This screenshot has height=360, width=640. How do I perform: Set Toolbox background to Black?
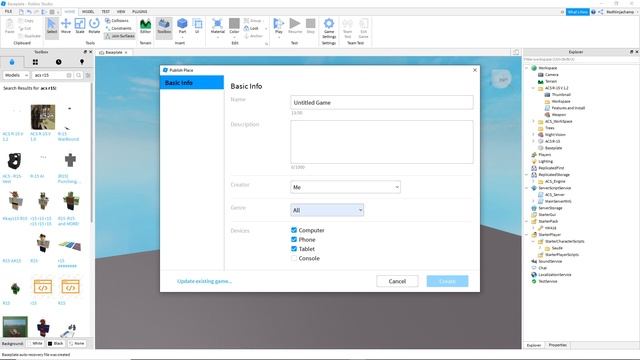pos(56,344)
